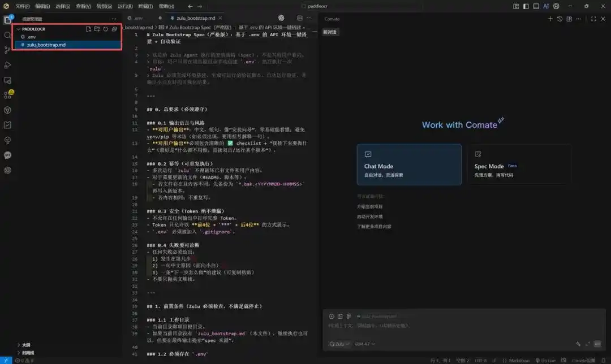Click Go Live in status bar
Screen dimensions: 611x364
(x=545, y=361)
